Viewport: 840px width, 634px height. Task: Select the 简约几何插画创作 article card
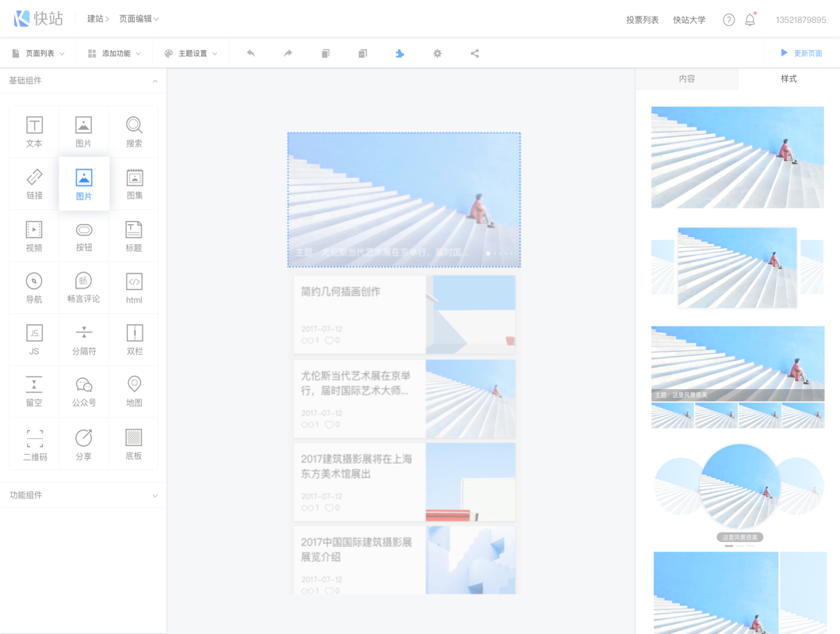pos(404,315)
